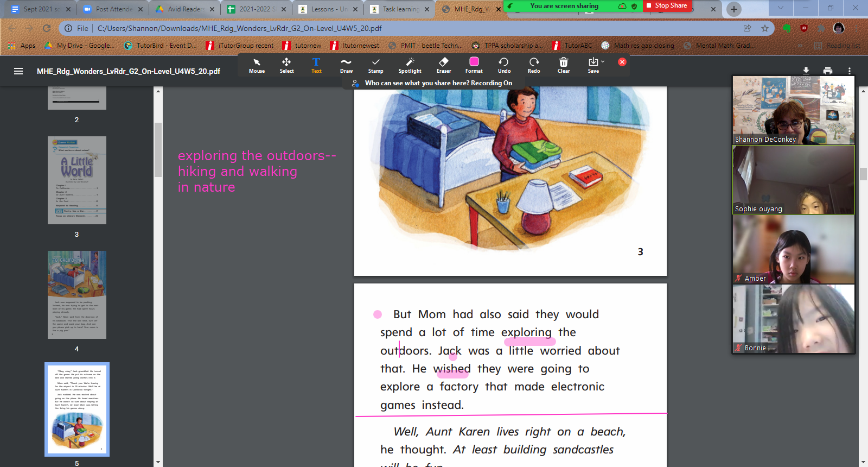
Task: Open iTutorGroup recent bookmark
Action: pyautogui.click(x=240, y=46)
